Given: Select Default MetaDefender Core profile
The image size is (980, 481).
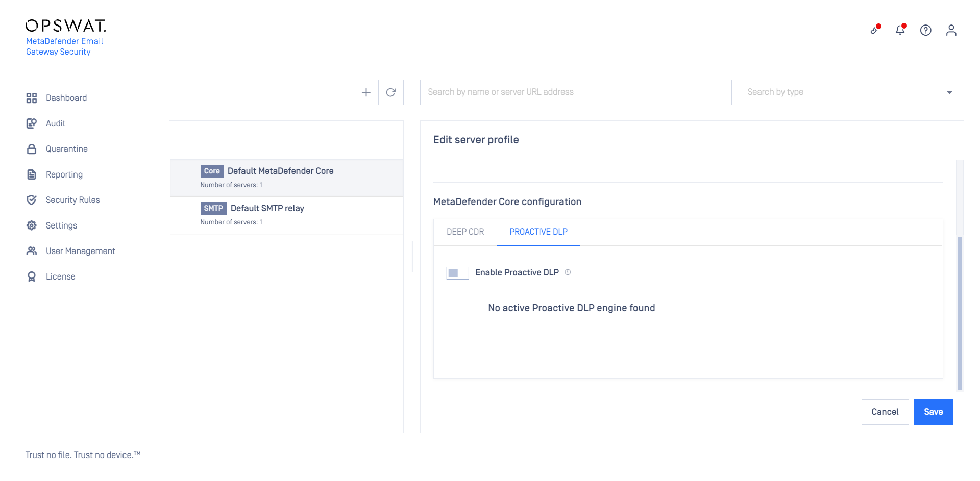Looking at the screenshot, I should pyautogui.click(x=286, y=178).
